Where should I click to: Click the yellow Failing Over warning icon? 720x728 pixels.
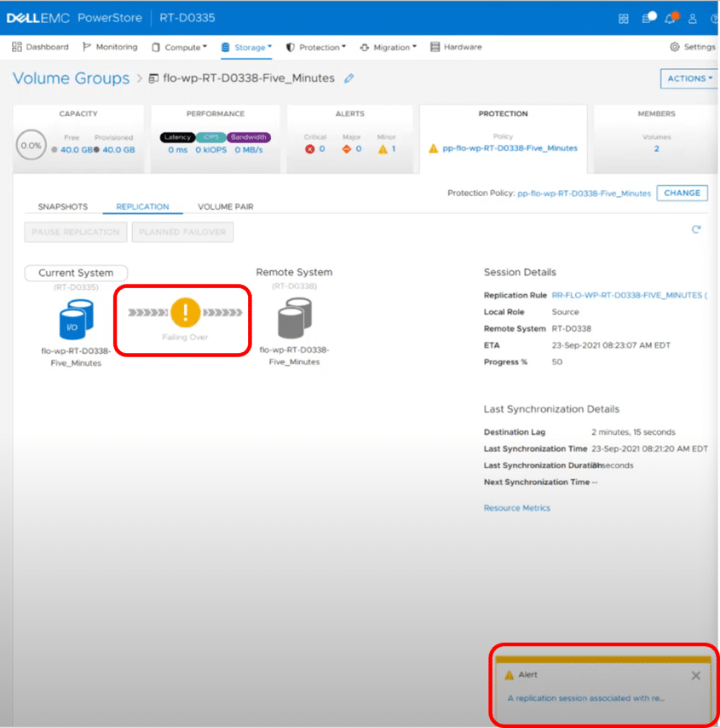(x=185, y=313)
